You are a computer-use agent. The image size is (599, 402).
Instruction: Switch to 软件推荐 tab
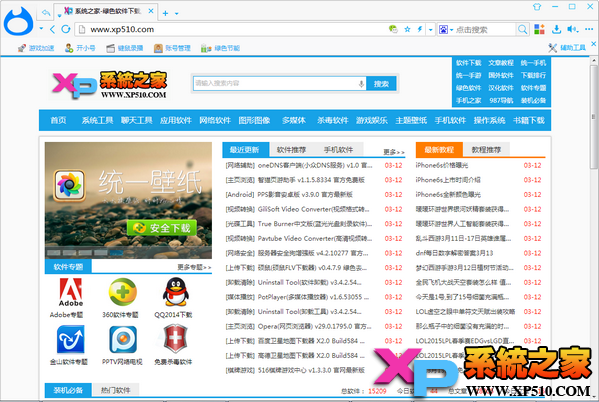291,150
